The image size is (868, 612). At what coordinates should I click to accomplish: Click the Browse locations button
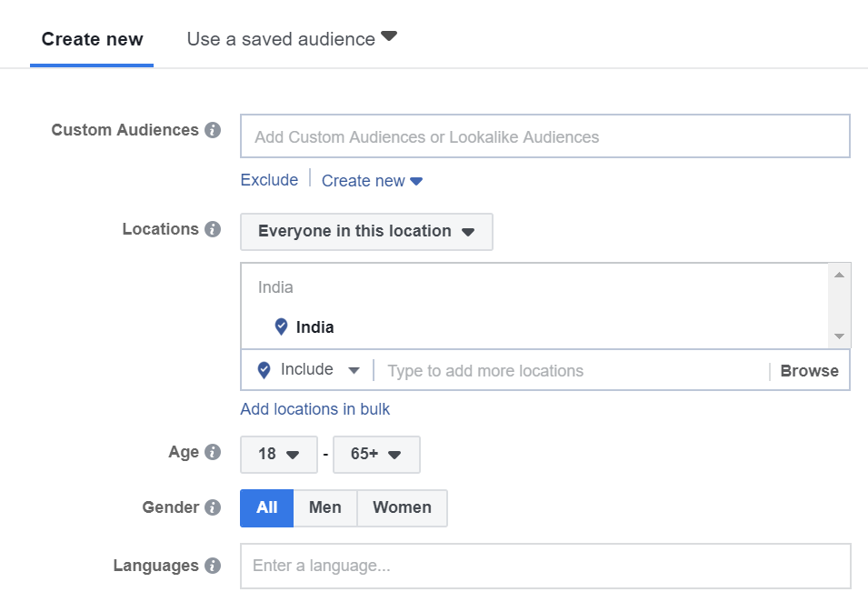[809, 370]
